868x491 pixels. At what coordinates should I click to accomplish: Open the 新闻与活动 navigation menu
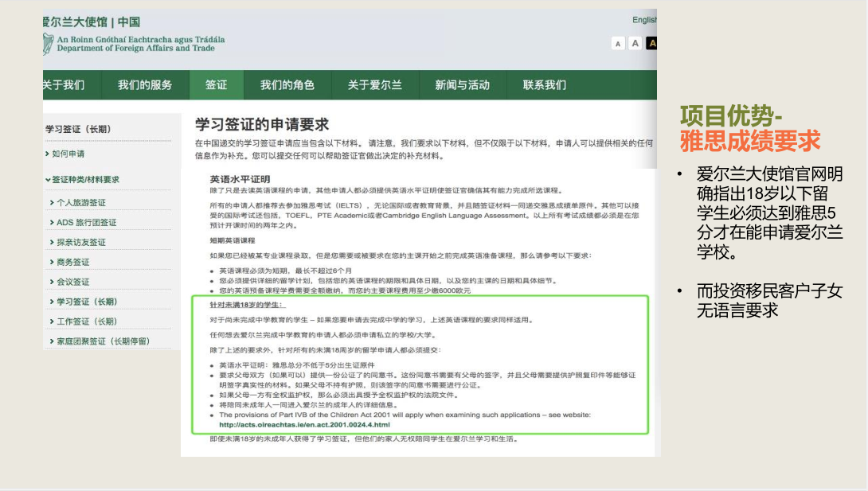tap(462, 85)
